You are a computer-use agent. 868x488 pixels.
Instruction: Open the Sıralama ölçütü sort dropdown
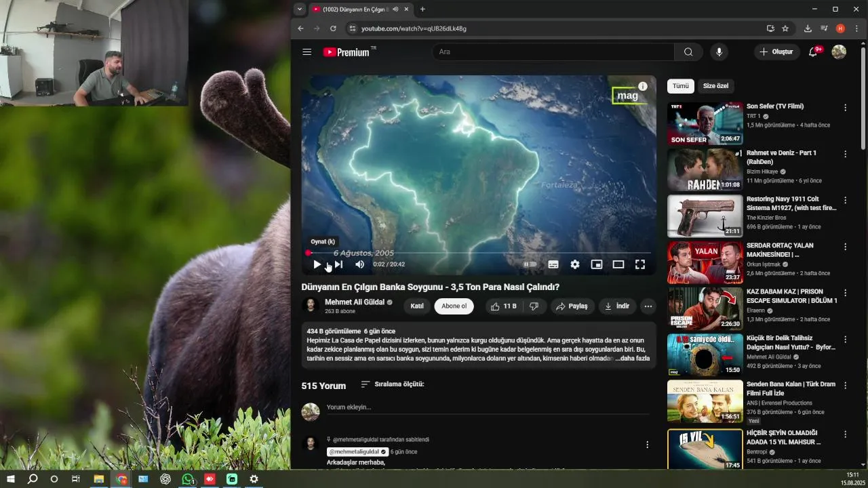[x=393, y=384]
